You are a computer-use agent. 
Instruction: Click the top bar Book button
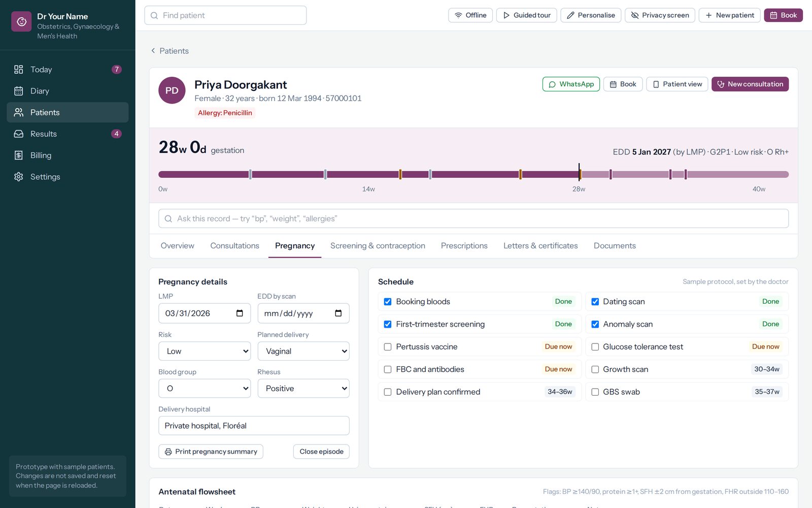(x=783, y=15)
